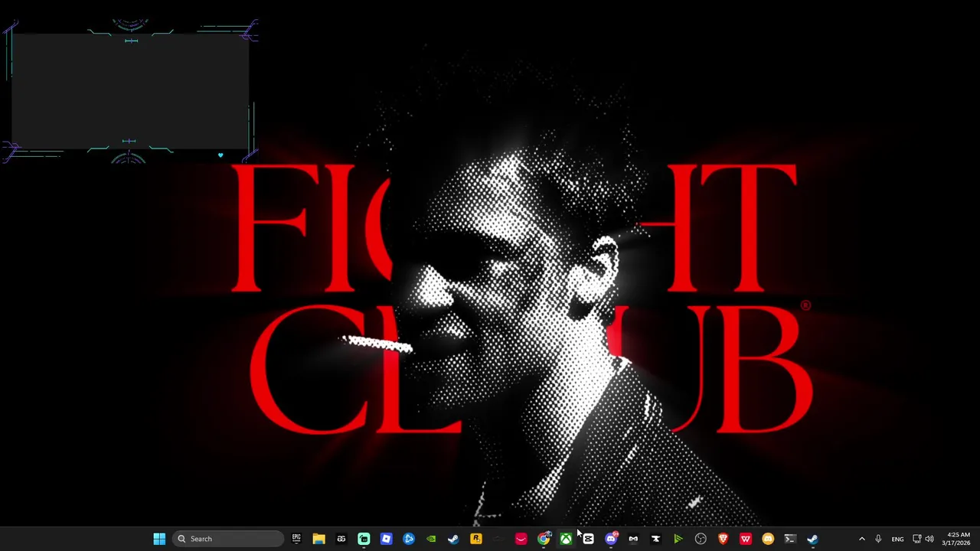This screenshot has width=980, height=551.
Task: Launch Rockstar Games Launcher icon
Action: [476, 539]
